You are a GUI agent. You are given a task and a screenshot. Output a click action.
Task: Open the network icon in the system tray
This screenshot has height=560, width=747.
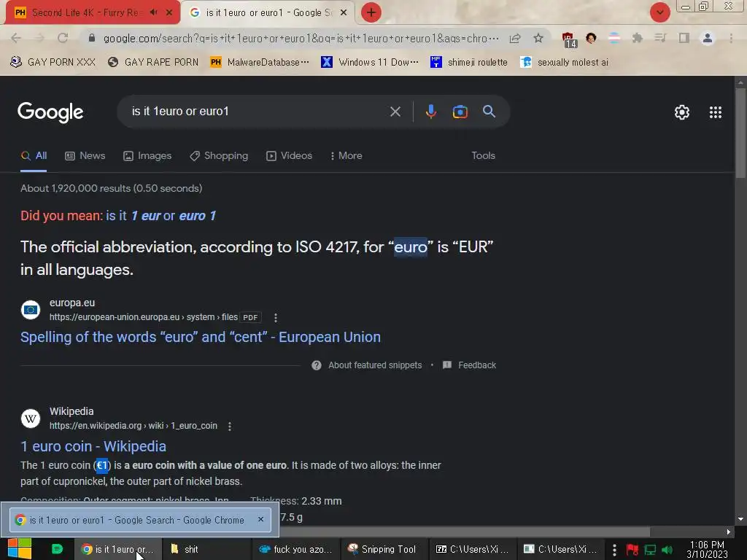(650, 550)
